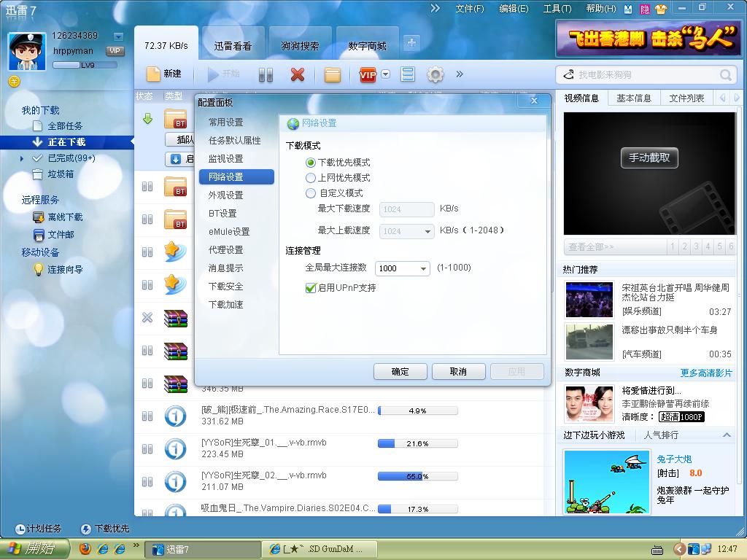Click the green downloading arrow status icon

[147, 119]
